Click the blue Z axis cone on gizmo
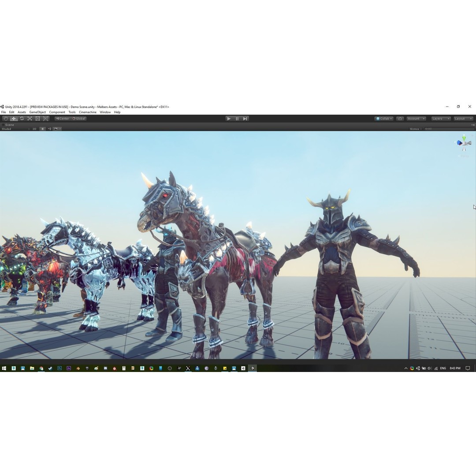The width and height of the screenshot is (476, 476). coord(459,143)
